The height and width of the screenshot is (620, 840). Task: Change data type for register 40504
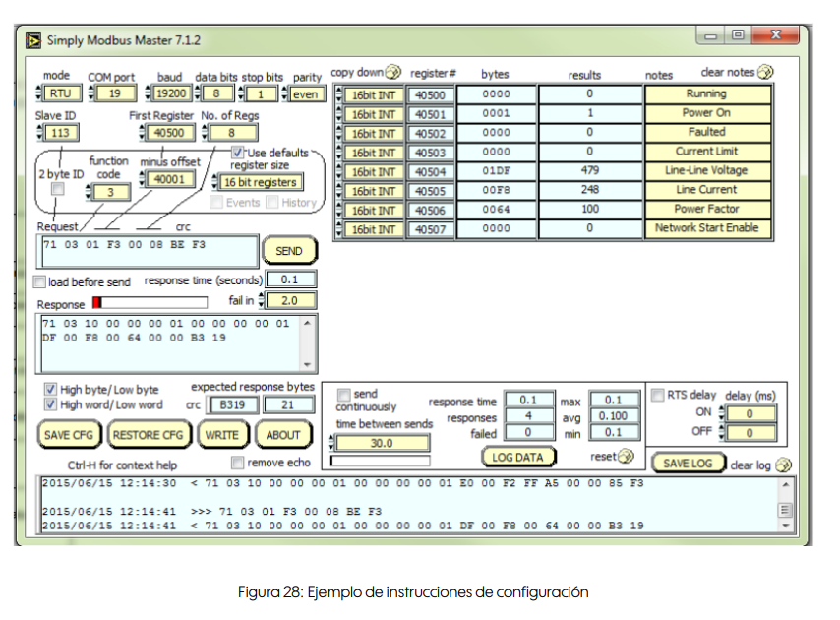(373, 172)
